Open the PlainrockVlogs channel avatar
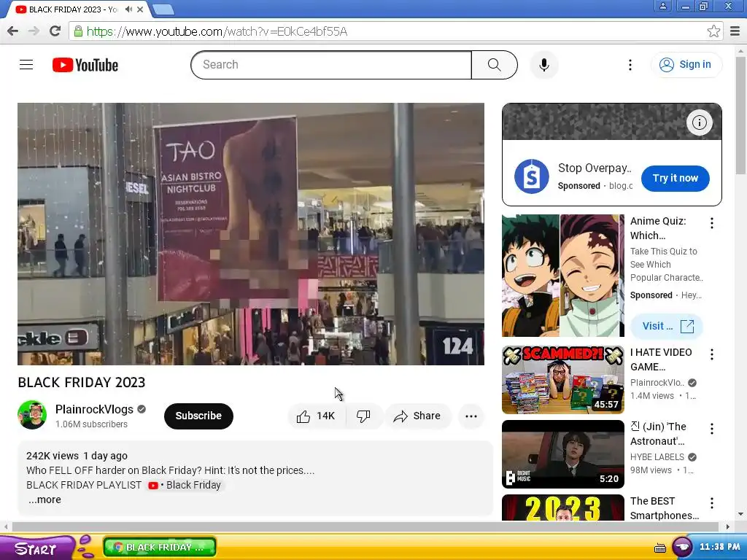 pyautogui.click(x=32, y=415)
